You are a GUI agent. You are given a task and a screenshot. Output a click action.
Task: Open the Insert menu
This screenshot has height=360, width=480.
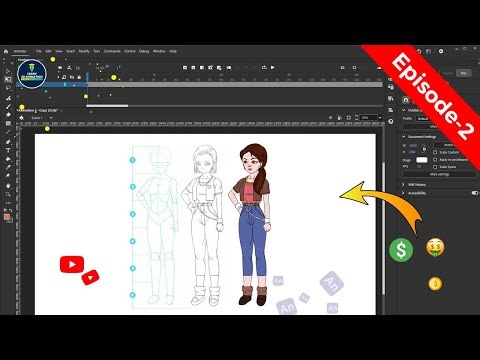click(70, 51)
